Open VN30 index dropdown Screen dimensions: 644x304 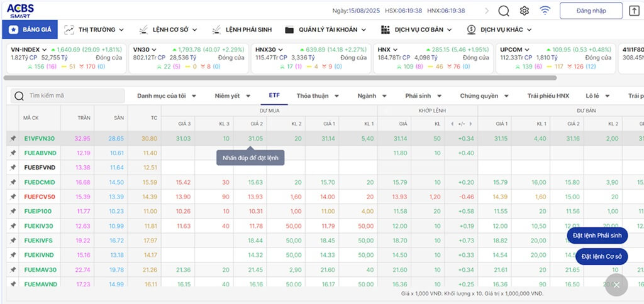[154, 50]
